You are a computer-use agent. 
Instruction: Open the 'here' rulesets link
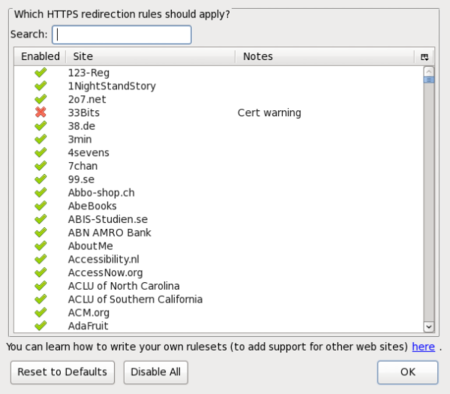423,347
